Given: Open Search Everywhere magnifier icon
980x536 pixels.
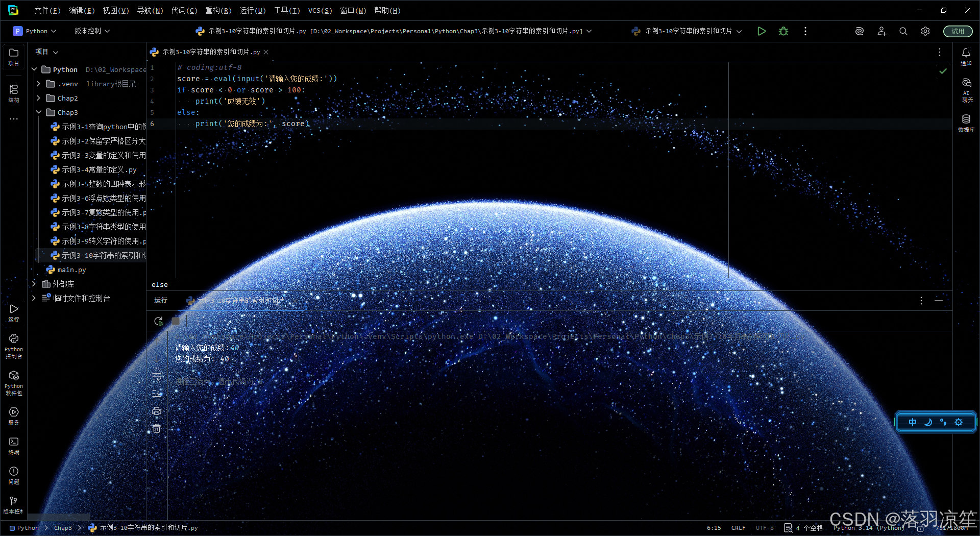Looking at the screenshot, I should (x=903, y=31).
